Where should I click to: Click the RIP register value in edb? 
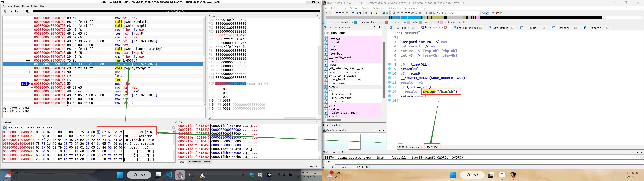point(231,84)
